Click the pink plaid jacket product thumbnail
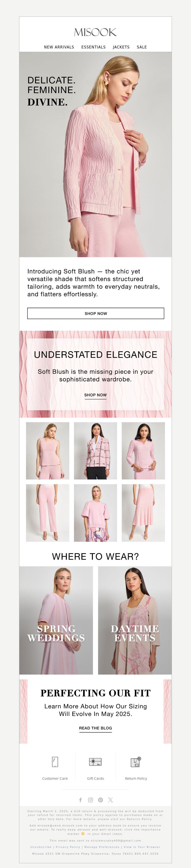The height and width of the screenshot is (868, 191). tap(95, 451)
